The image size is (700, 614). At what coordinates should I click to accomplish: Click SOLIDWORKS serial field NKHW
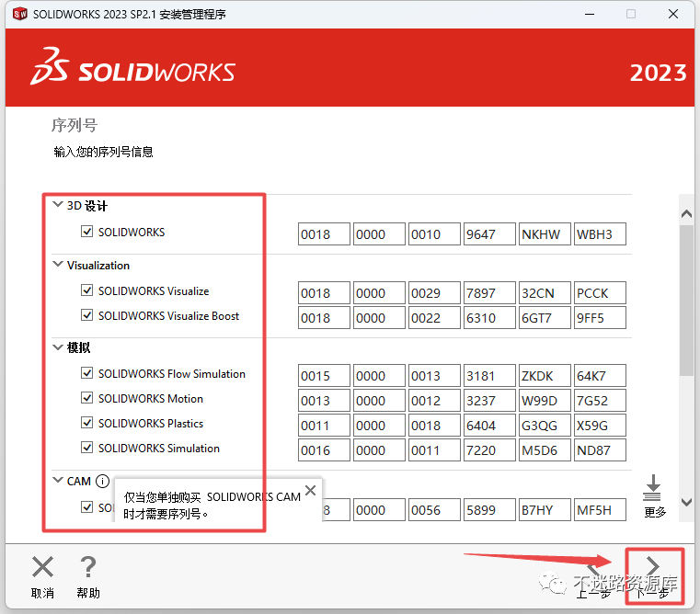[545, 234]
